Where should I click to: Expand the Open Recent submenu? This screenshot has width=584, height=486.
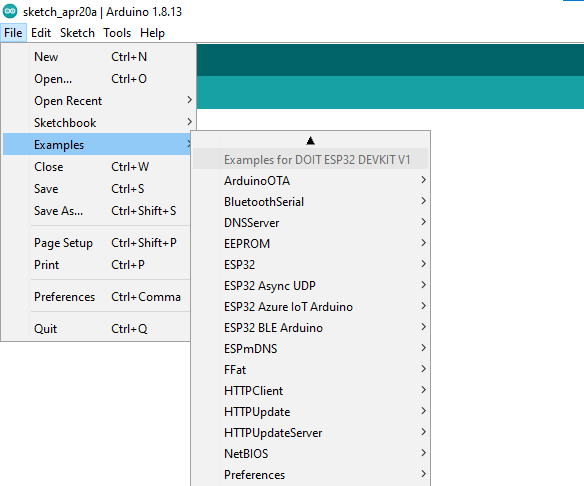point(99,101)
